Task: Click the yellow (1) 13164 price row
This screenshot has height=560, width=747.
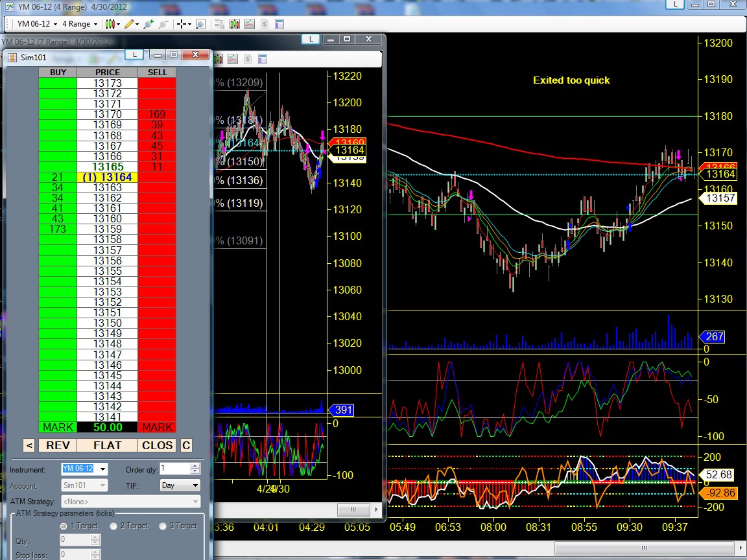Action: [x=107, y=177]
